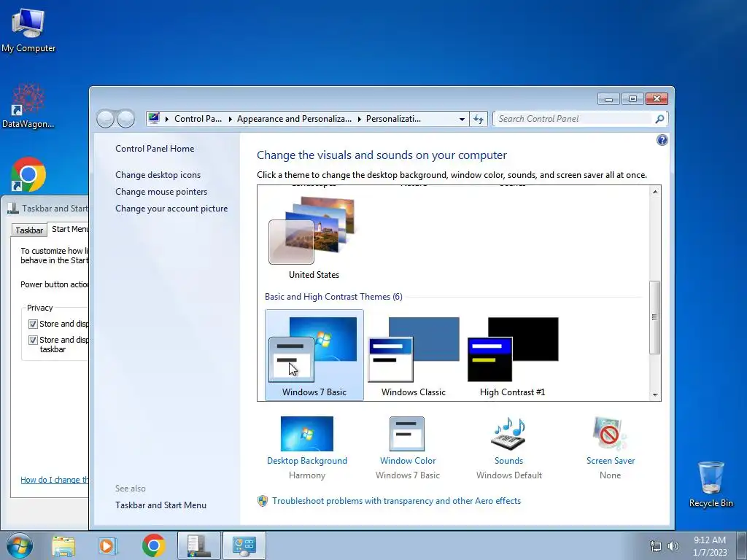Image resolution: width=747 pixels, height=560 pixels.
Task: Open Google Chrome desktop shortcut
Action: pyautogui.click(x=28, y=174)
